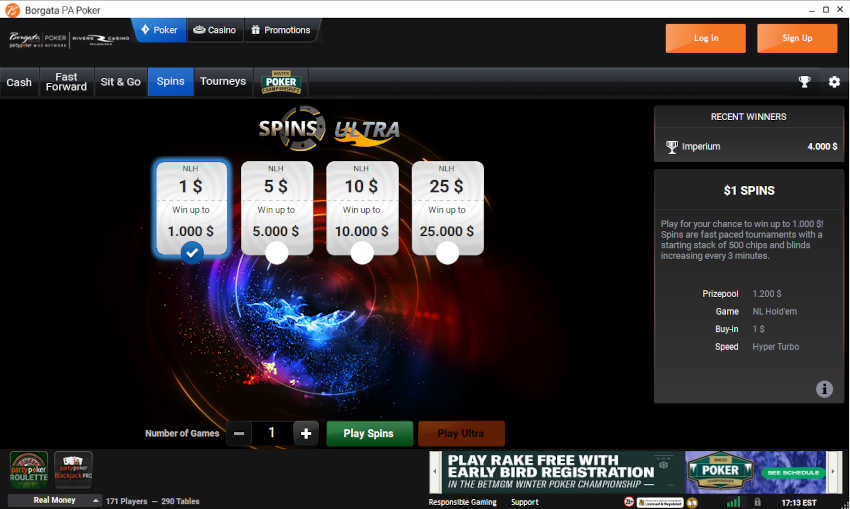Click the 171 Players count
Screen dimensions: 850x509
(126, 501)
